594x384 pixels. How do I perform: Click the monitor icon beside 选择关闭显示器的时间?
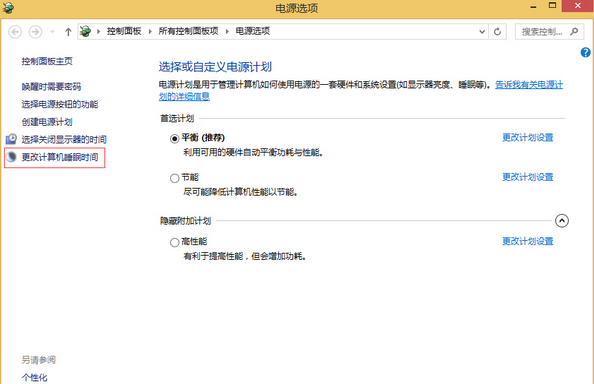11,139
